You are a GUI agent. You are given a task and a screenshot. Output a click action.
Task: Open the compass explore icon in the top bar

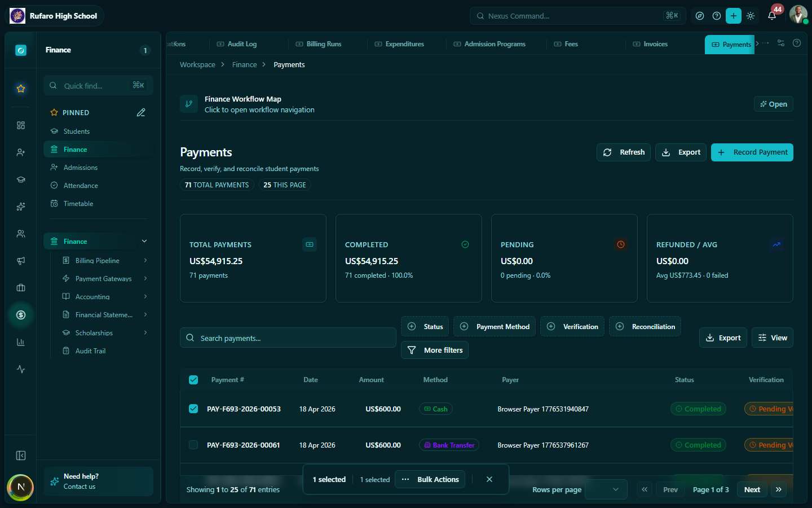pos(700,16)
